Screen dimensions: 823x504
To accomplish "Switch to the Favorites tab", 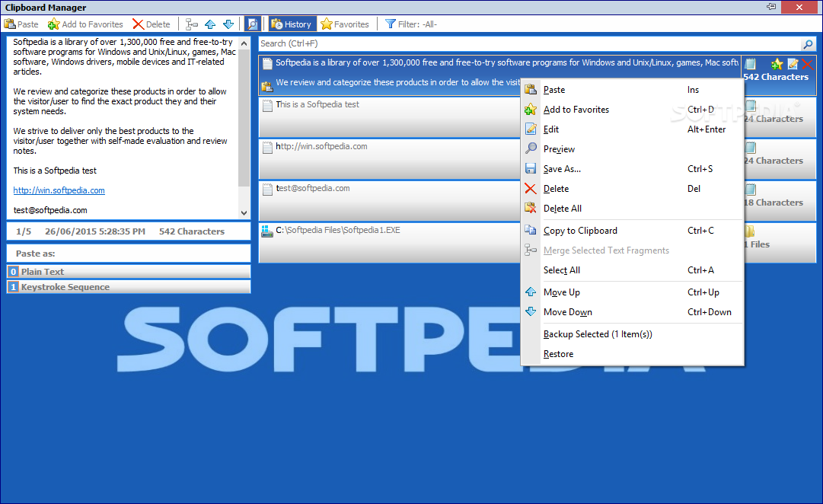I will point(345,24).
